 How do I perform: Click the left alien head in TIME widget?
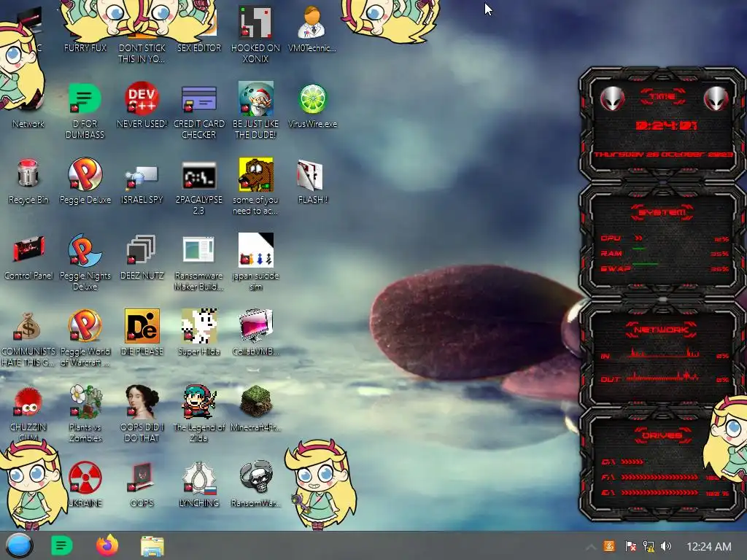(x=612, y=98)
